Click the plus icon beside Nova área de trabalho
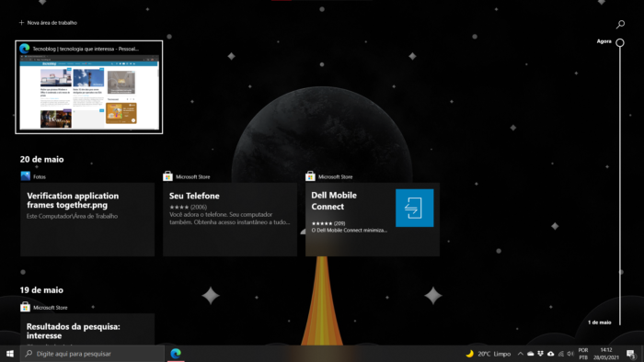 tap(21, 23)
